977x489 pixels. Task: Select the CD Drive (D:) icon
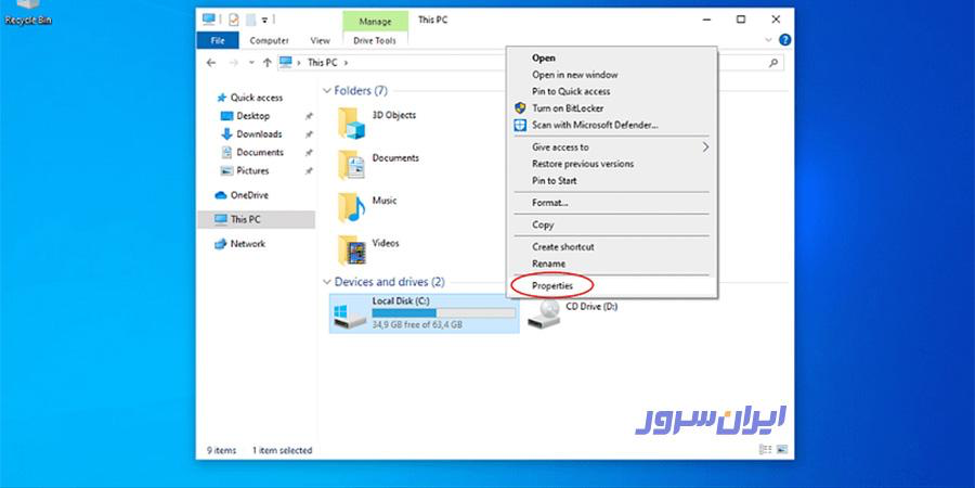click(x=543, y=313)
